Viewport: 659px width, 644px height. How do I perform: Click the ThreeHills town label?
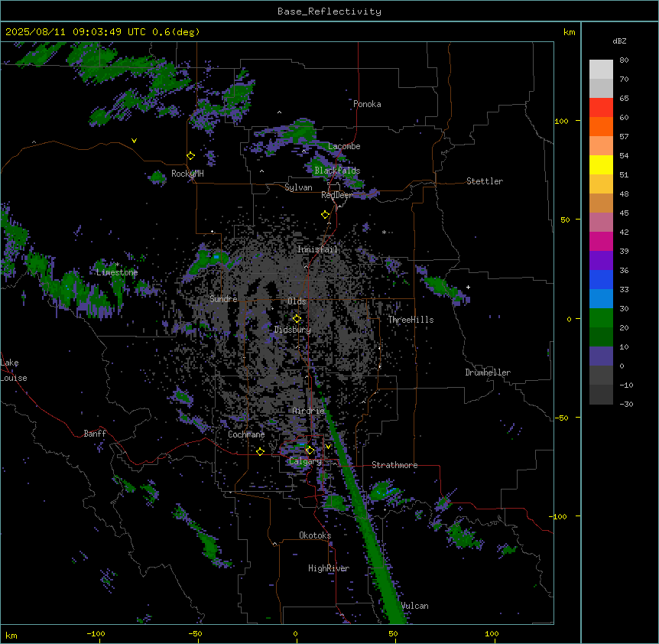click(x=411, y=320)
